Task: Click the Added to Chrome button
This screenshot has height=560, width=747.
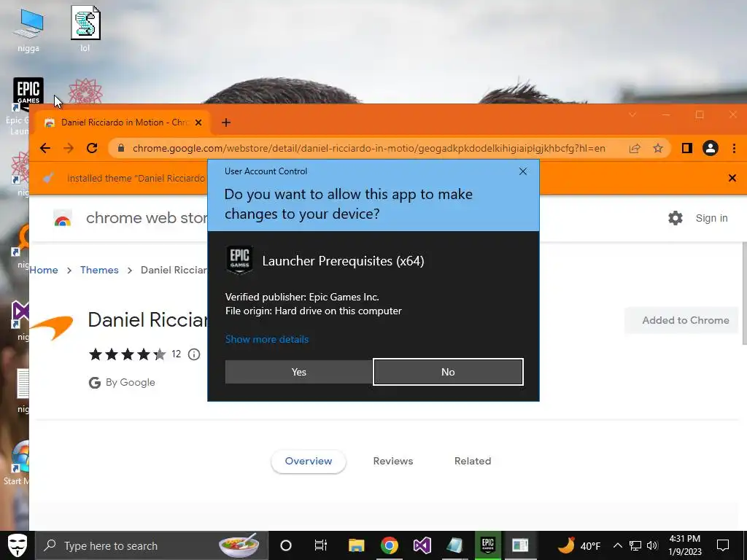Action: point(682,321)
